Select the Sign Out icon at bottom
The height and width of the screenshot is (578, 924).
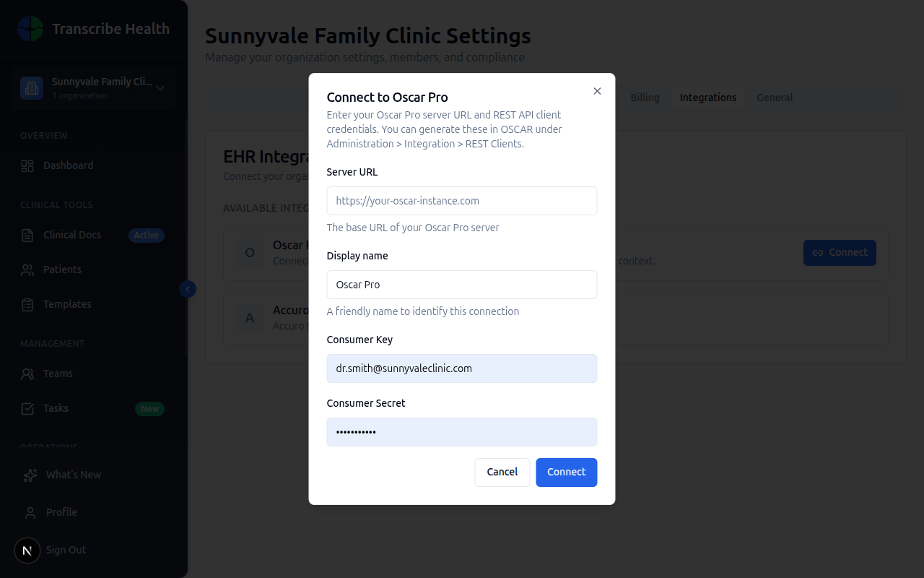tap(27, 550)
